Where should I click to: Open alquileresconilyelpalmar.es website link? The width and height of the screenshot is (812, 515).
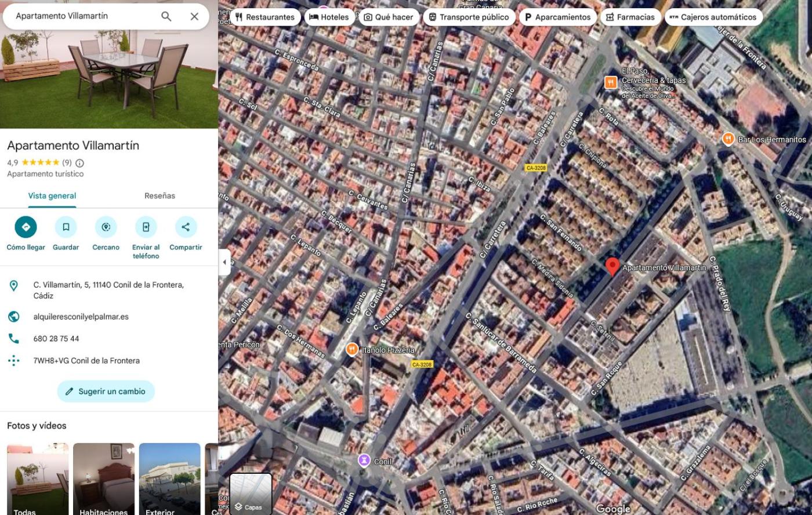click(x=81, y=317)
